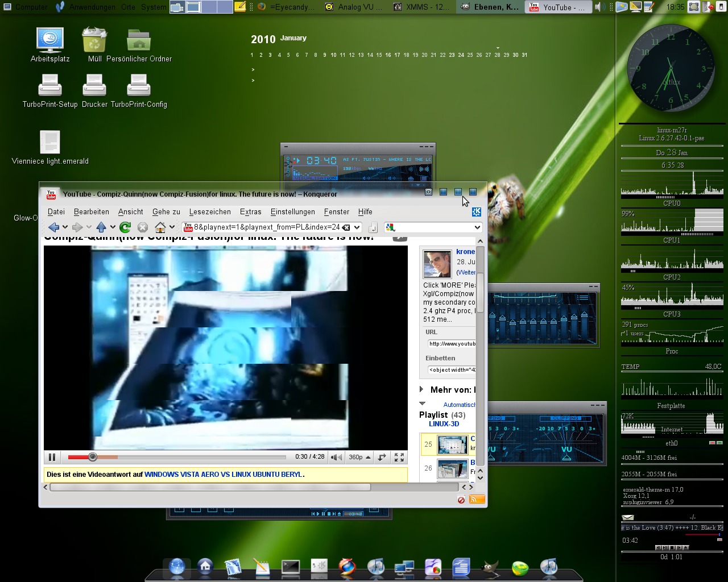
Task: Mute the YouTube video with the speaker icon
Action: click(x=337, y=457)
